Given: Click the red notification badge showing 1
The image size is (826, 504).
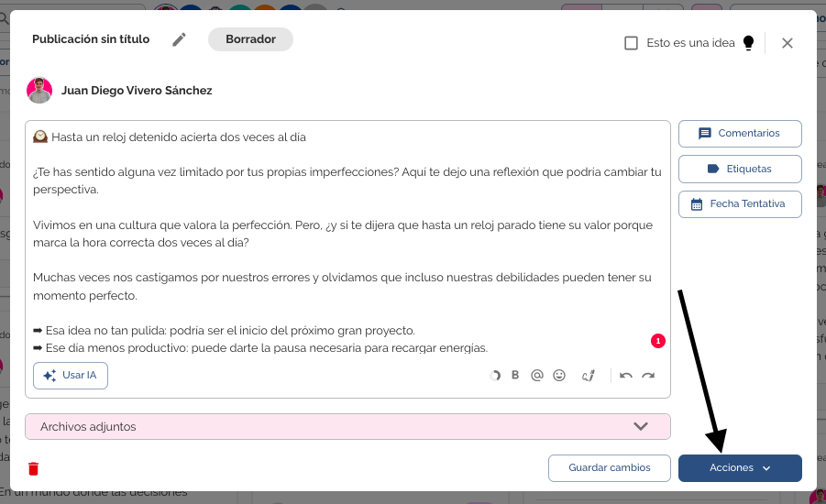Looking at the screenshot, I should tap(658, 341).
